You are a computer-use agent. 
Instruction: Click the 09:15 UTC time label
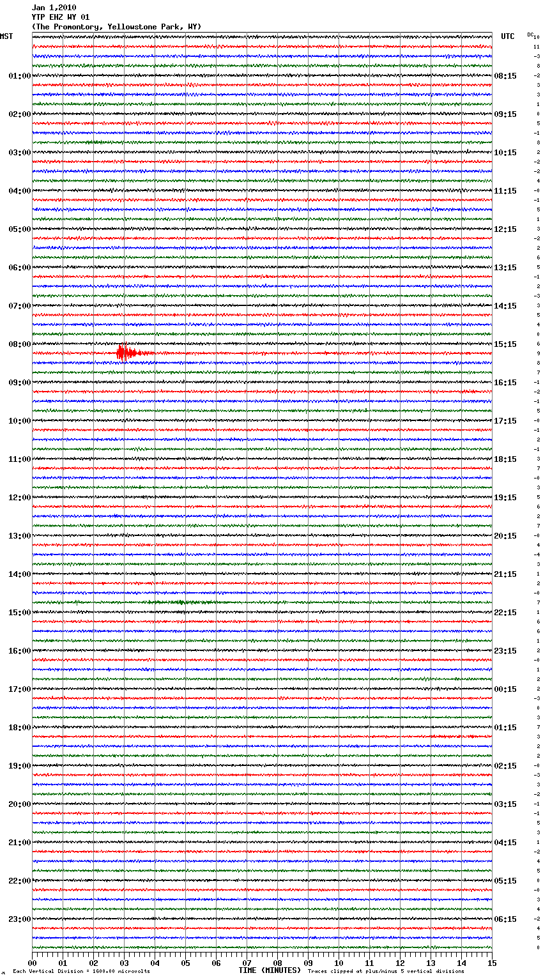point(505,114)
